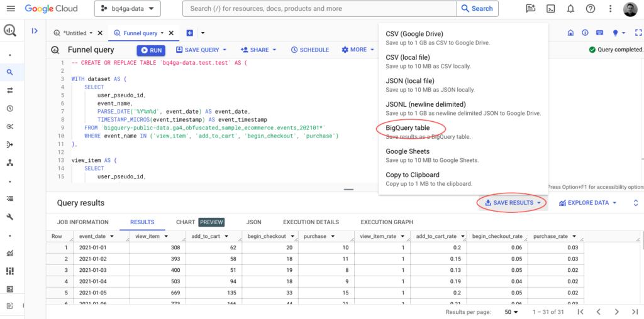Choose Google Sheets save option
Viewport: 644px width, 319px height.
coord(464,155)
